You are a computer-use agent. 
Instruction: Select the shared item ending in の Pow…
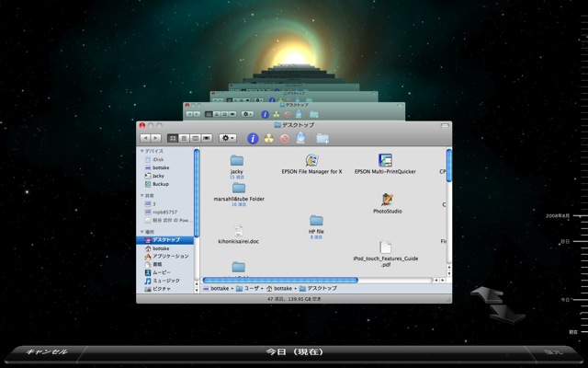(167, 221)
